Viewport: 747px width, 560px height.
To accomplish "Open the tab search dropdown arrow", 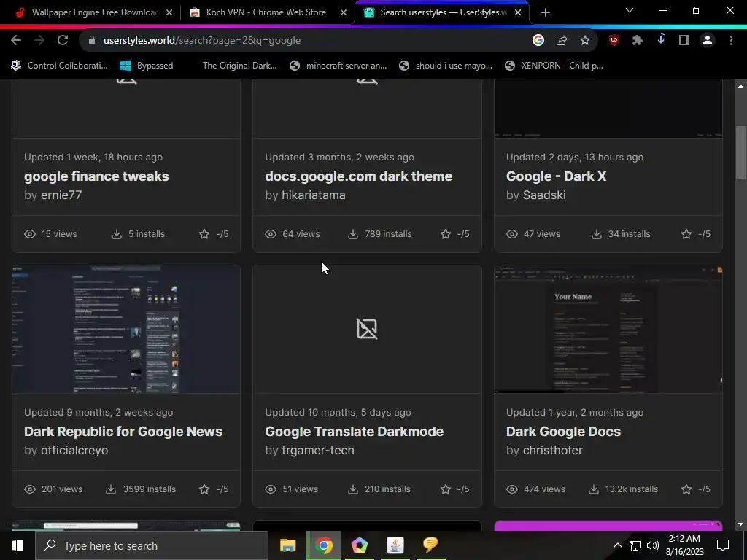I will [630, 10].
